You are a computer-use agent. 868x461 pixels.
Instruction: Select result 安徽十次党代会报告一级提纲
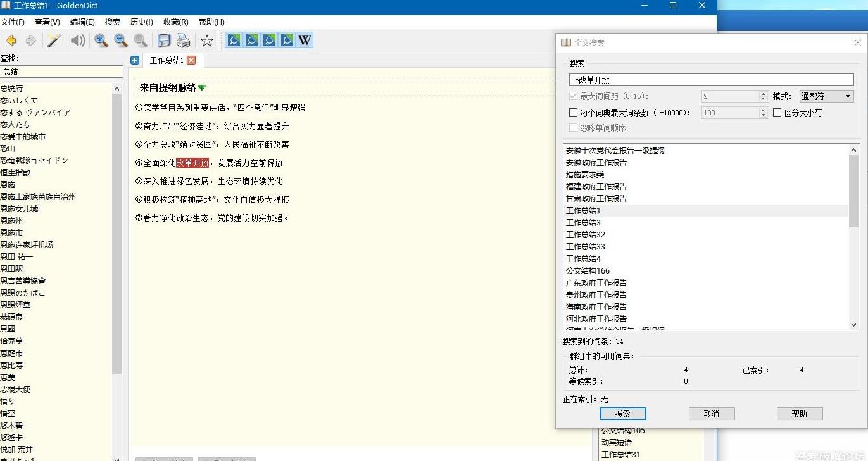click(615, 151)
